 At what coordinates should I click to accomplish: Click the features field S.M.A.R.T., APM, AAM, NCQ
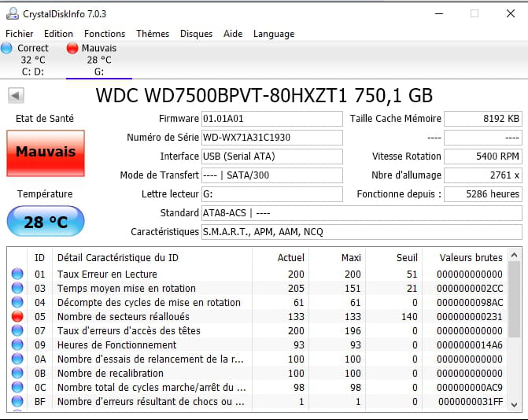362,231
